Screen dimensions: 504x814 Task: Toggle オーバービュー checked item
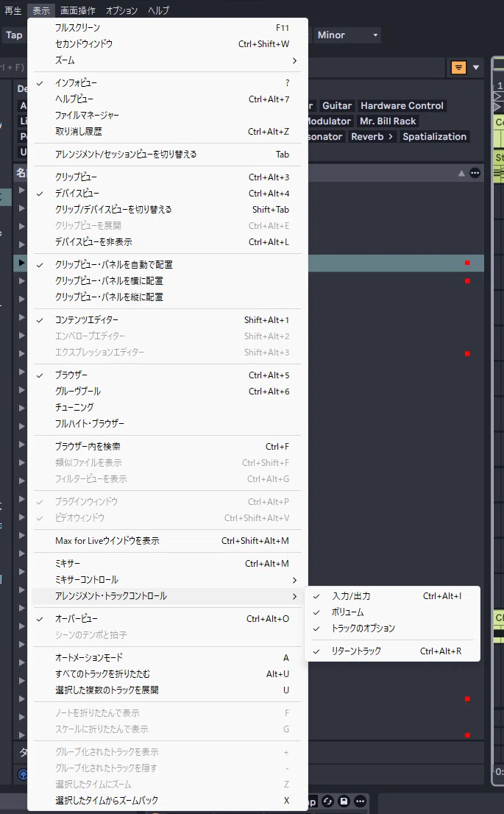(x=166, y=619)
